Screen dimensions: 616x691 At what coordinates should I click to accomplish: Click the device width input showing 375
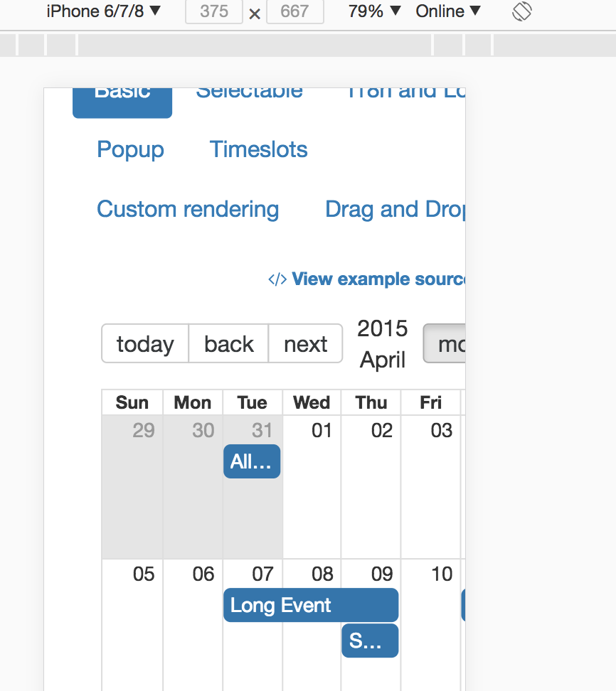tap(213, 11)
